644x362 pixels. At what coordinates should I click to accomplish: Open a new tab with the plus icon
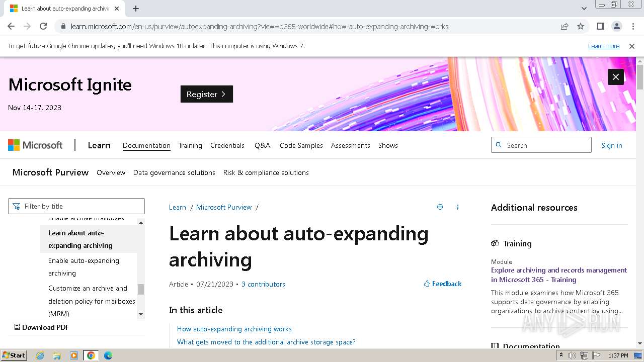tap(136, 9)
